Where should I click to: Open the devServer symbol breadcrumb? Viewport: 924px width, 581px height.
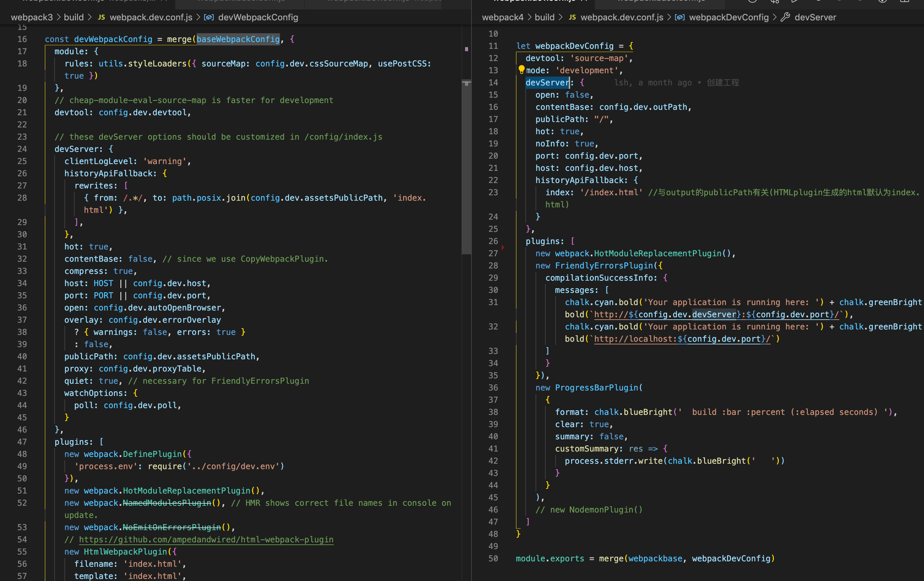tap(815, 17)
